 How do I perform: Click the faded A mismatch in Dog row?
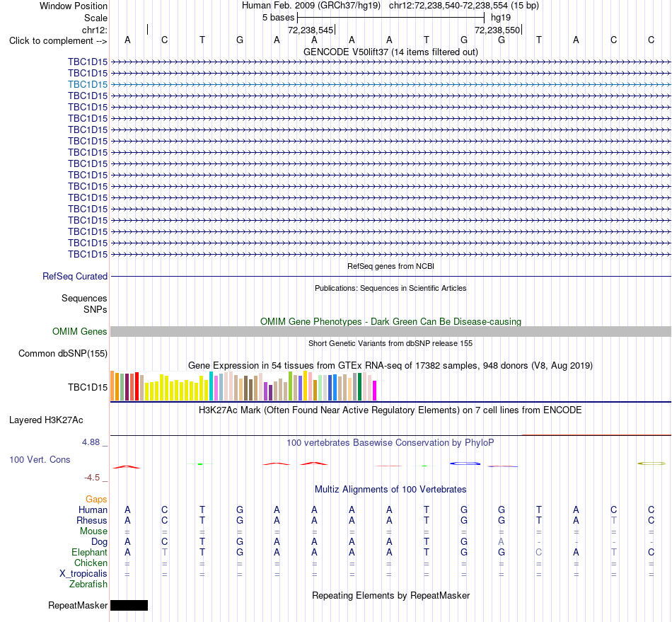[501, 542]
